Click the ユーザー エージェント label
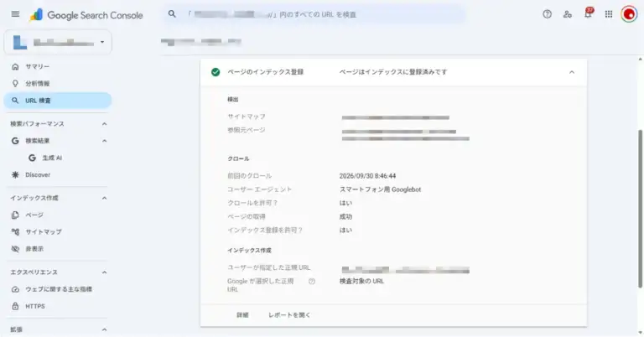 click(259, 189)
